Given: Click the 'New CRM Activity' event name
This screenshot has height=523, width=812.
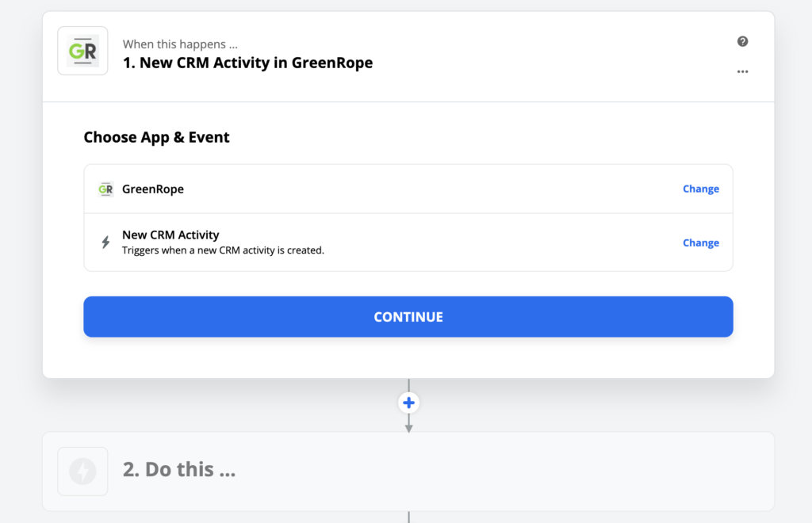Looking at the screenshot, I should click(x=170, y=235).
